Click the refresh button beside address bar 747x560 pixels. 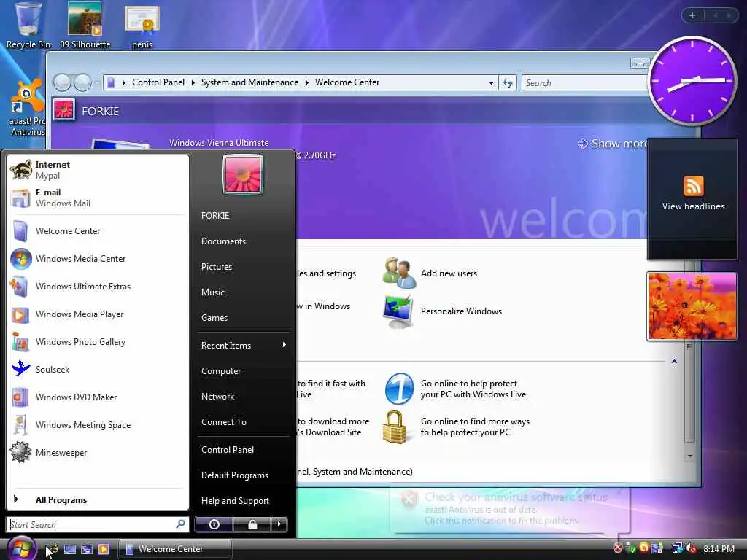pyautogui.click(x=508, y=83)
